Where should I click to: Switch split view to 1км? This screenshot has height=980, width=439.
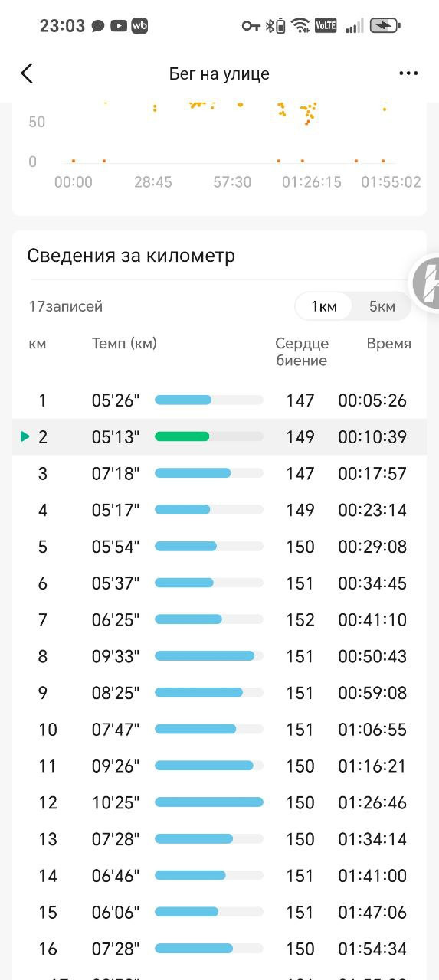tap(323, 307)
